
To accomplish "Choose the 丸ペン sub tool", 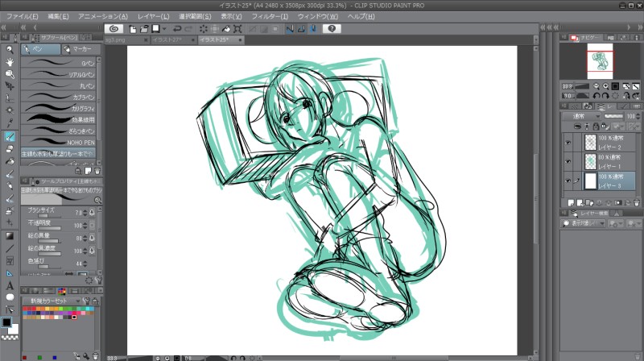I will [x=58, y=85].
